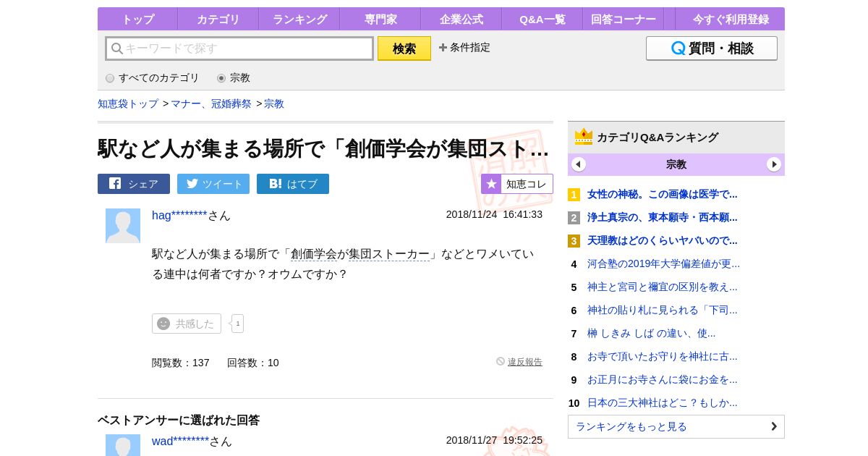The height and width of the screenshot is (456, 868).
Task: Open ranking item 日本の三大神社はどこ？もしか...
Action: coord(663,402)
